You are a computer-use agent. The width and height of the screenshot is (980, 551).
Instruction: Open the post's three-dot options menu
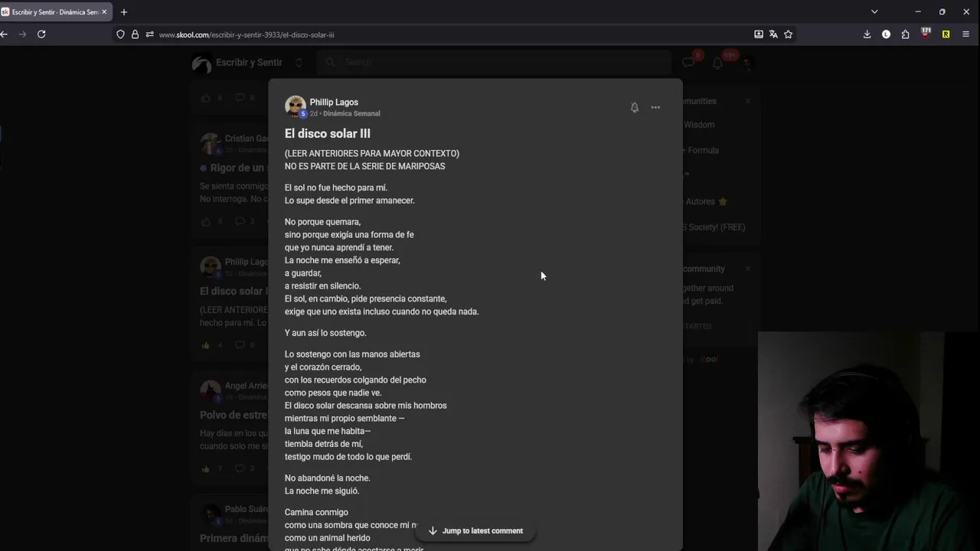coord(655,108)
